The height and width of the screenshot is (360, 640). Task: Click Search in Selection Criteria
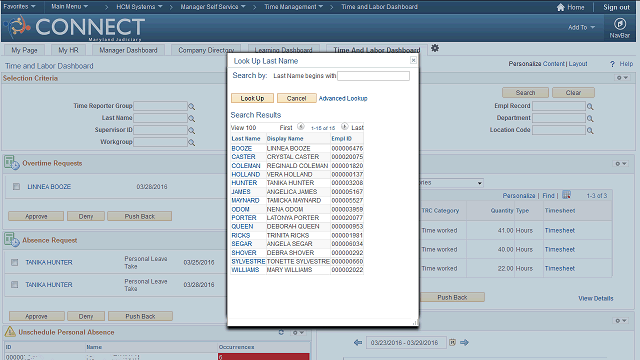[525, 93]
